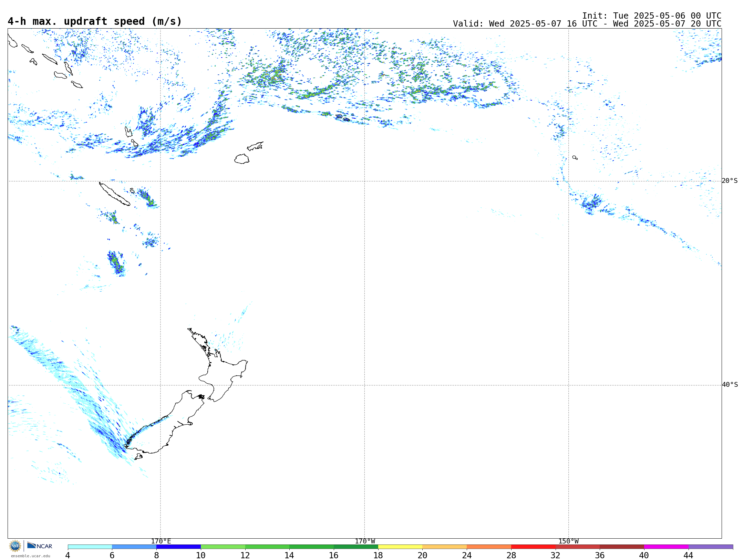744x560 pixels.
Task: Click the colorbar tick label '18'
Action: [x=378, y=556]
